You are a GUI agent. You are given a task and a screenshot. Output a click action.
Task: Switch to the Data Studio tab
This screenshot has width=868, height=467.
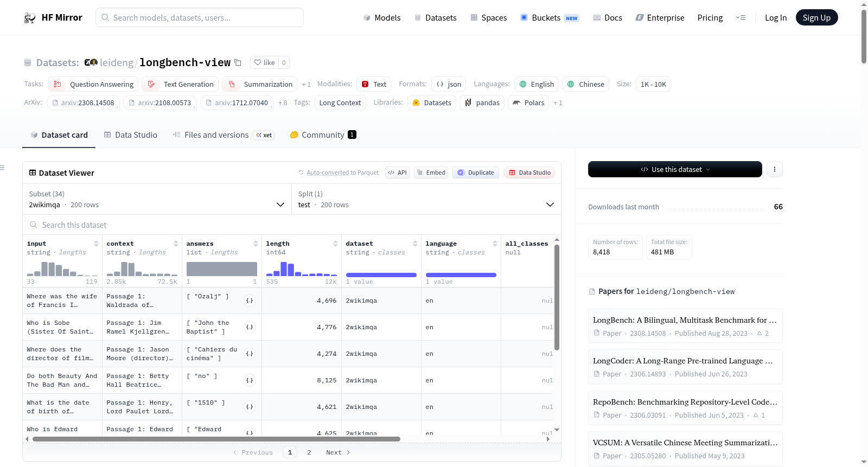pyautogui.click(x=131, y=135)
